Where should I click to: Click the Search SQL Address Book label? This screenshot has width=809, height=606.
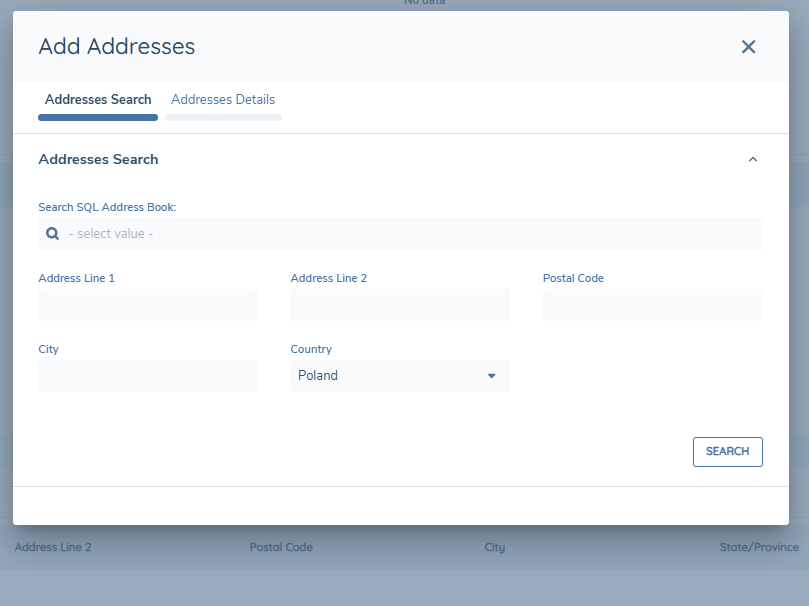[107, 207]
